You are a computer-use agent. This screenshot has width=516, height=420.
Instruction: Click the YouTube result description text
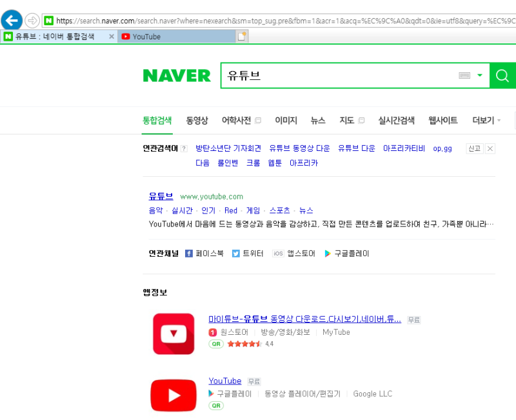pyautogui.click(x=321, y=224)
